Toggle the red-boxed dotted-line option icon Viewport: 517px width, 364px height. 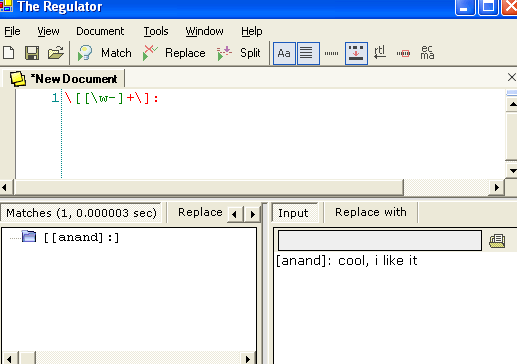coord(403,53)
